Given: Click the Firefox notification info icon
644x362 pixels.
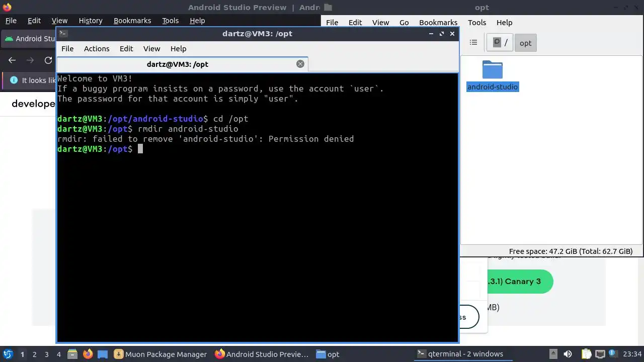Looking at the screenshot, I should pos(14,80).
